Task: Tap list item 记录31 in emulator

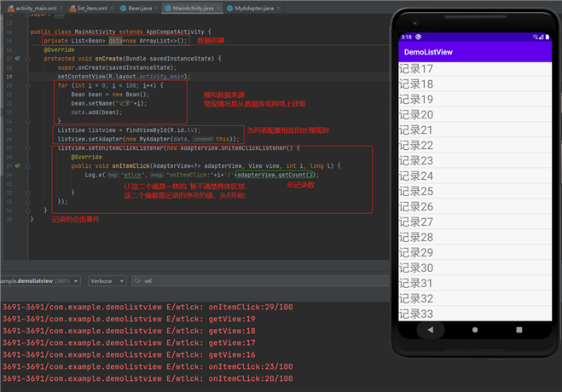Action: pos(475,284)
